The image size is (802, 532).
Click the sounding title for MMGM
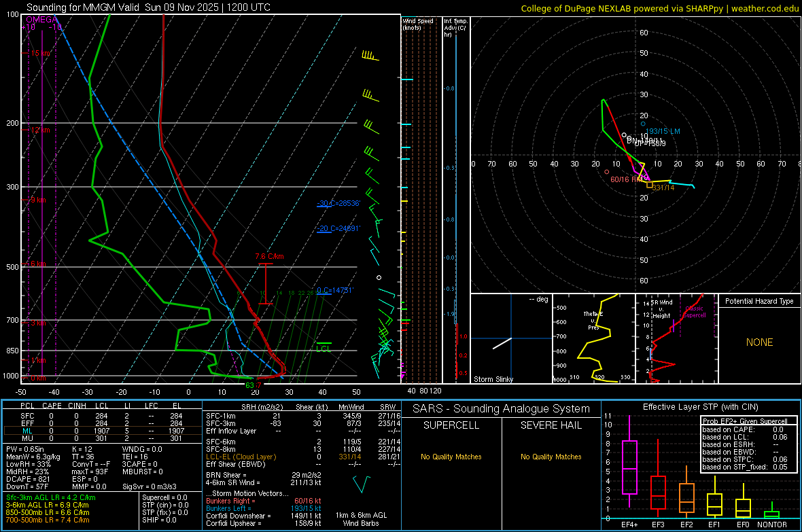[148, 7]
